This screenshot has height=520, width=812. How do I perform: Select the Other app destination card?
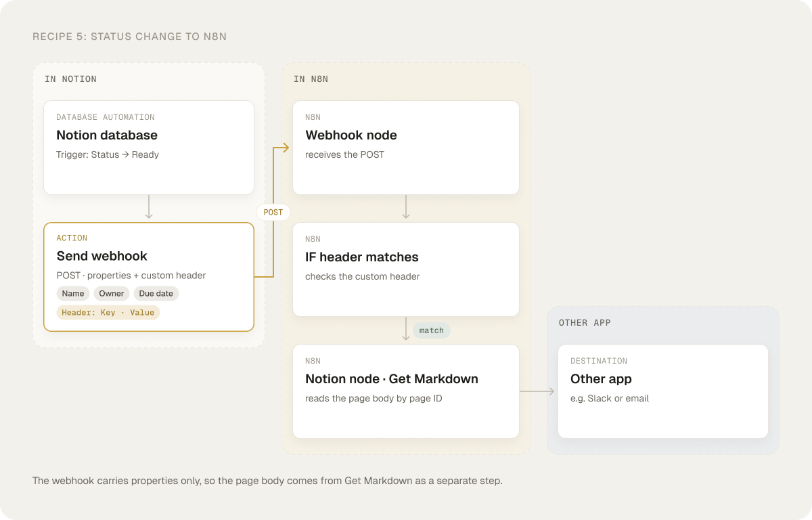click(x=663, y=391)
